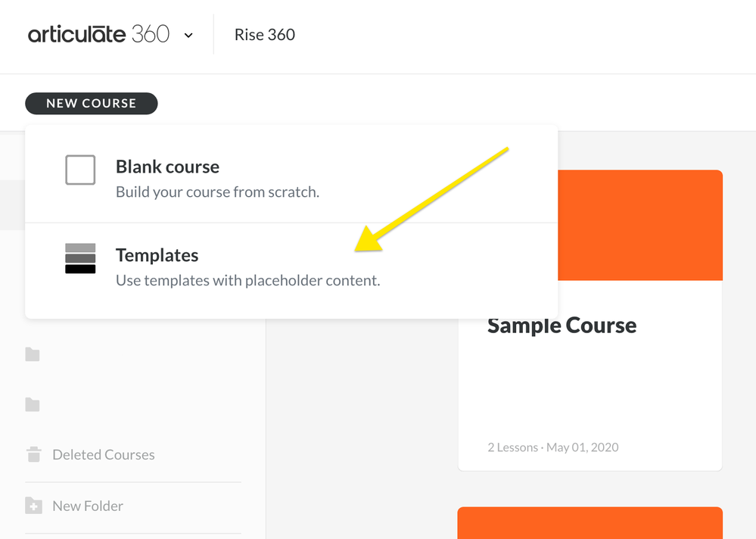Screen dimensions: 756x539
Task: Open the second orange course card below
Action: tap(590, 522)
